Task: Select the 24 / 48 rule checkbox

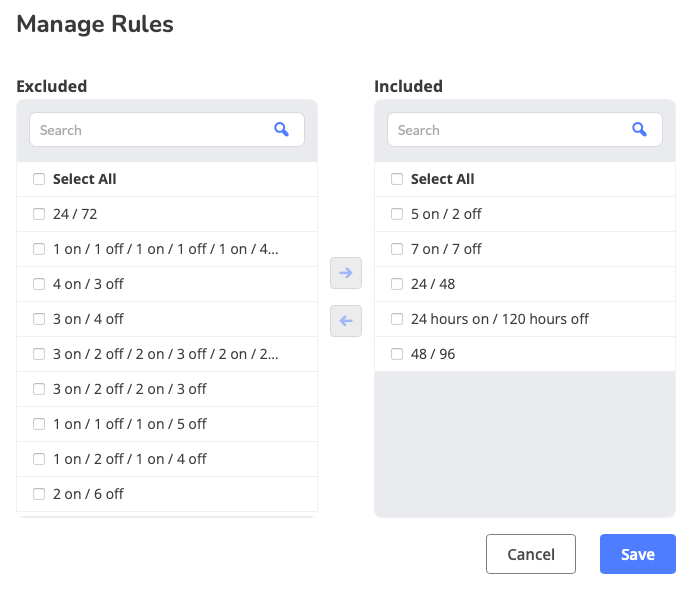Action: (397, 284)
